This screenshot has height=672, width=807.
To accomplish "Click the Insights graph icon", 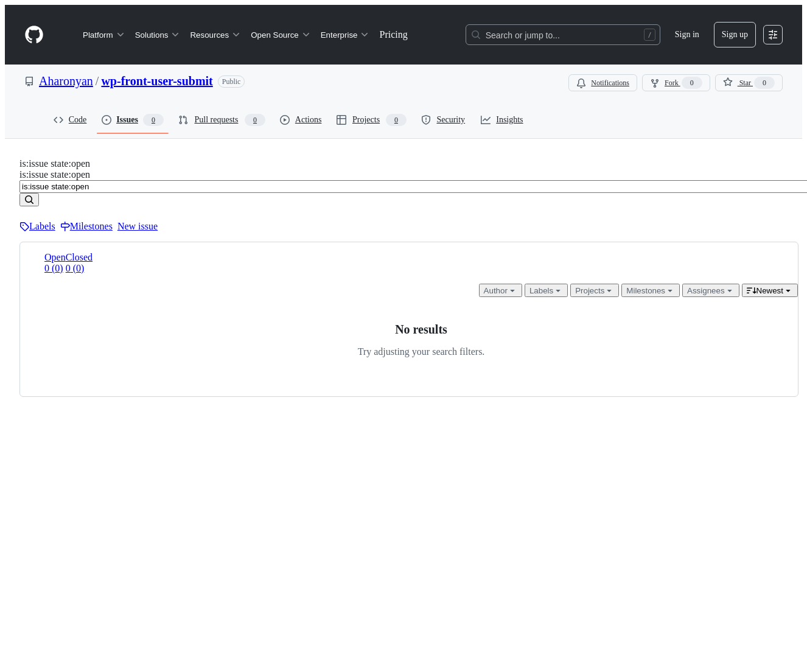I will click(486, 120).
